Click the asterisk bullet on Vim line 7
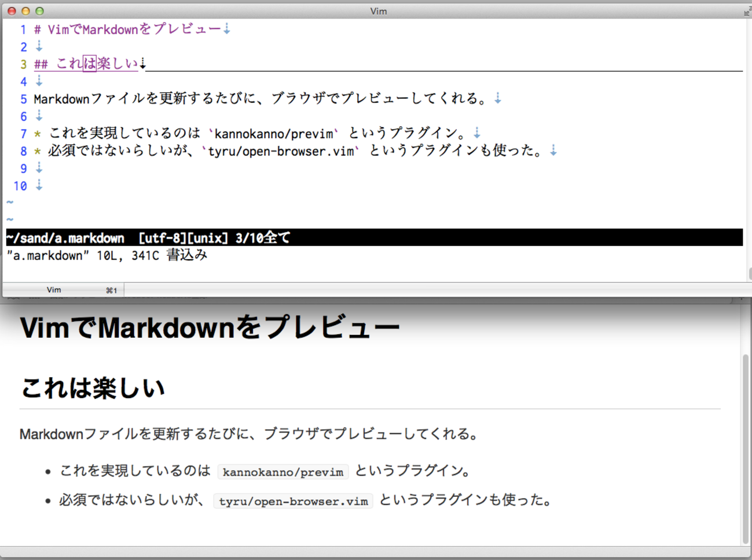The height and width of the screenshot is (560, 752). pyautogui.click(x=38, y=134)
